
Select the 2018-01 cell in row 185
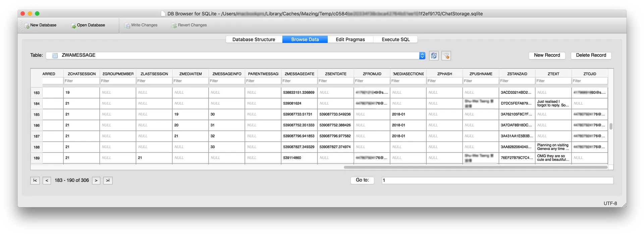(408, 114)
